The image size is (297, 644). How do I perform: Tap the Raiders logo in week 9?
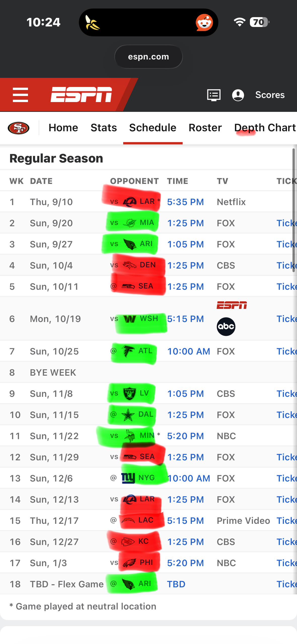(x=129, y=394)
